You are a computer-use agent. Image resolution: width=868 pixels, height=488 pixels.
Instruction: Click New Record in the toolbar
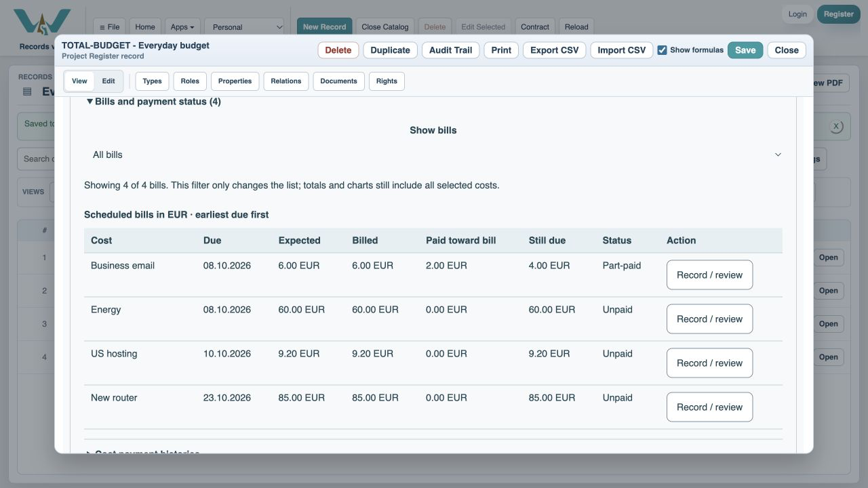point(324,27)
